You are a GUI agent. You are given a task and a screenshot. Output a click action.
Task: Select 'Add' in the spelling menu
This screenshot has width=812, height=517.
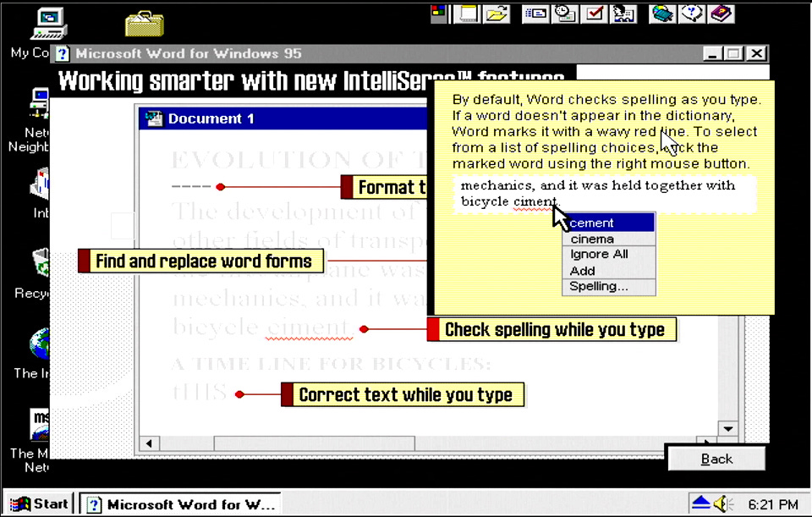tap(608, 271)
